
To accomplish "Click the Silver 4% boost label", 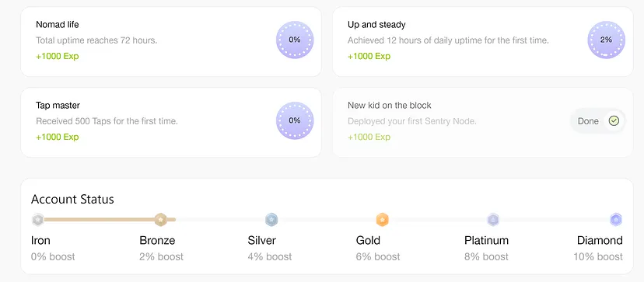I will tap(269, 257).
